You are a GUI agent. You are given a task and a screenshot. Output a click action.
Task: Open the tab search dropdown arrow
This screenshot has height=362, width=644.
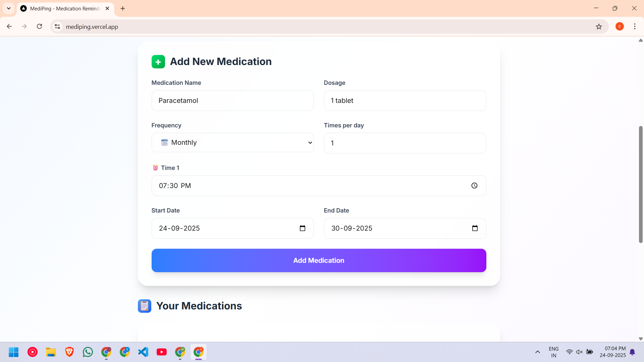9,8
